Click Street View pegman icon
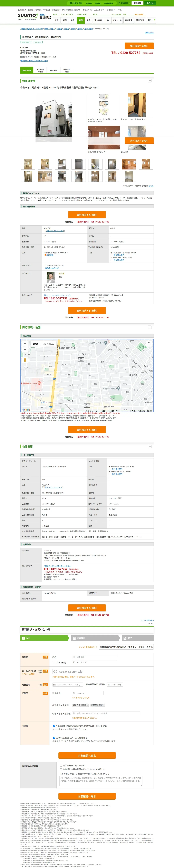Image resolution: width=174 pixels, height=868 pixels. point(25,360)
